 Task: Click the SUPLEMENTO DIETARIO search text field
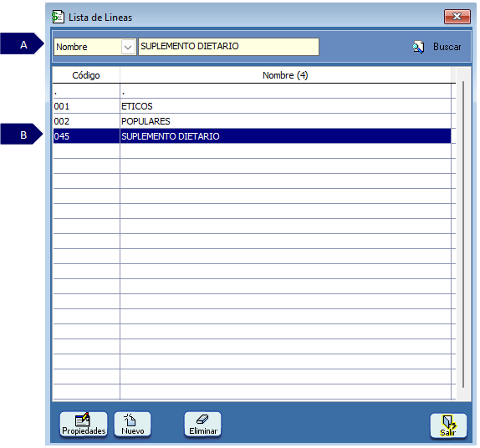point(228,47)
